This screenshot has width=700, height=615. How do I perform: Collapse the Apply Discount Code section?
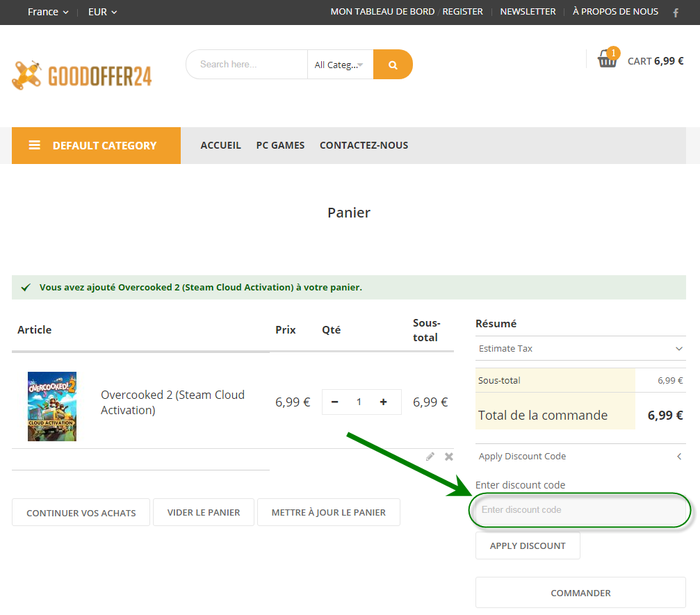[x=580, y=456]
